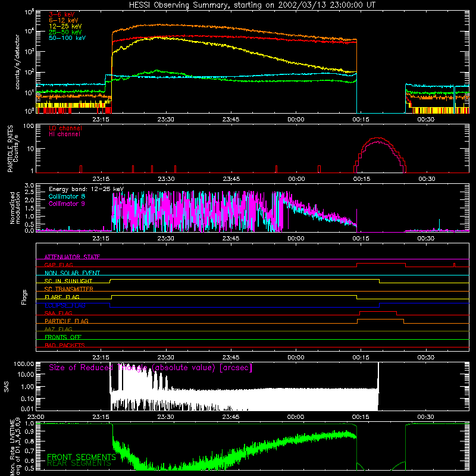
Task: Click the 25-50 keV peak near 23:28
Action: 157,70
